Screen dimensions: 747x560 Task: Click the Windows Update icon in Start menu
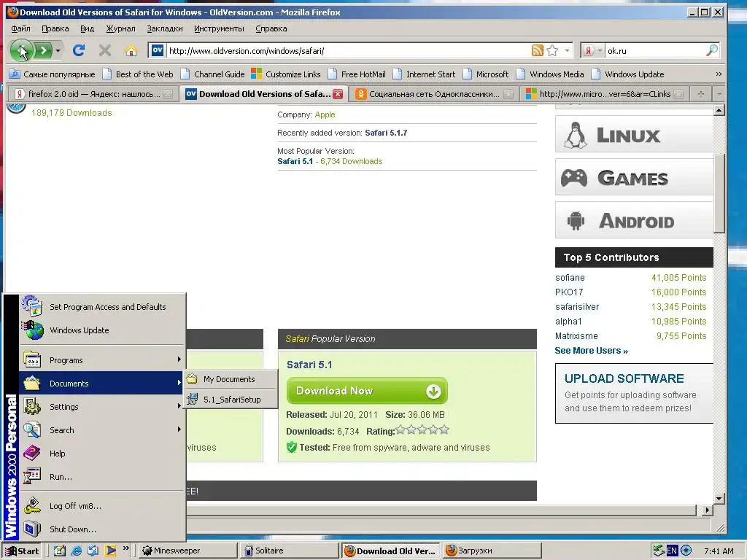click(x=33, y=330)
